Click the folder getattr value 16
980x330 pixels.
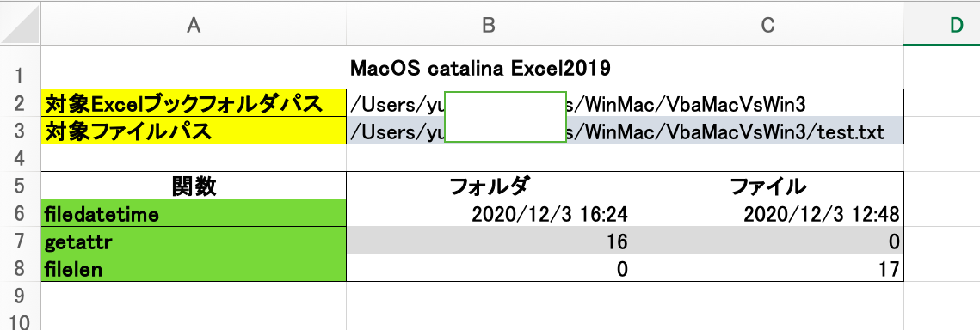489,240
